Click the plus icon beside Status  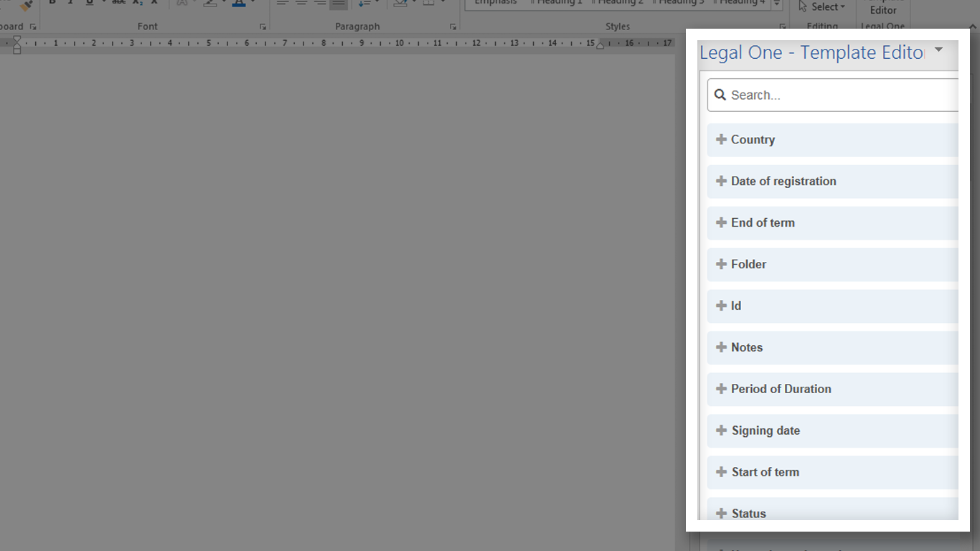(x=722, y=514)
